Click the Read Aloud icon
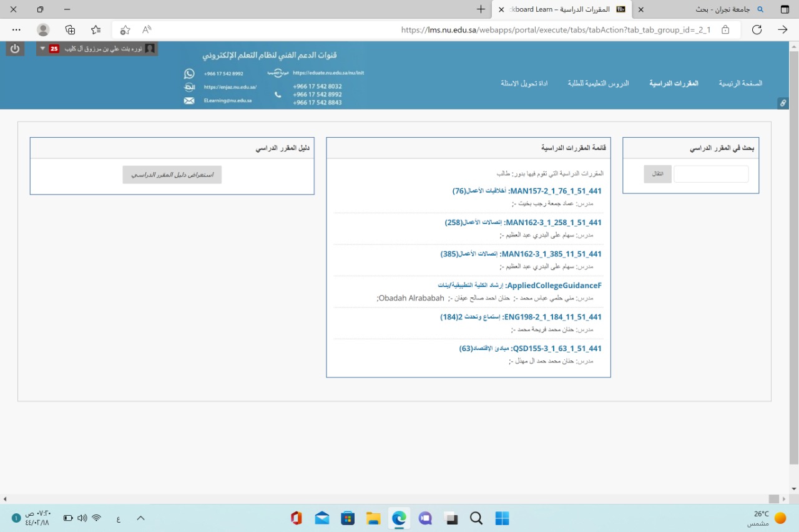The image size is (799, 532). [147, 30]
